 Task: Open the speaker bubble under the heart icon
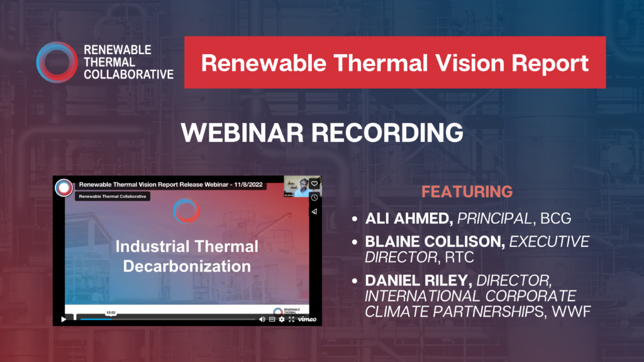pyautogui.click(x=314, y=197)
